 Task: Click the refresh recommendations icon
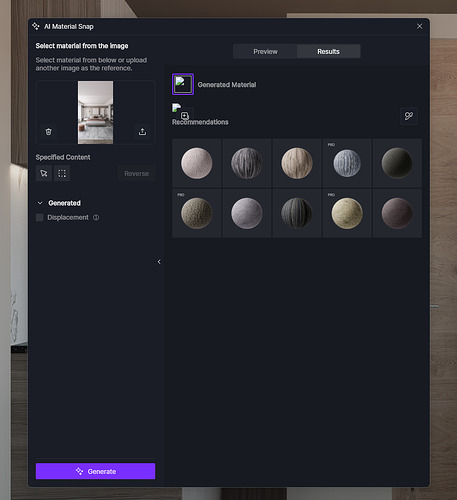coord(409,116)
